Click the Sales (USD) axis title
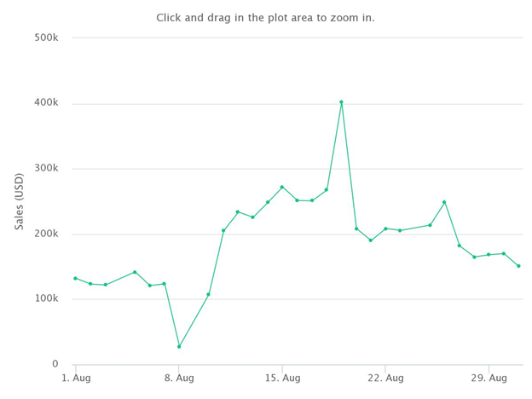Image resolution: width=532 pixels, height=399 pixels. [x=20, y=201]
